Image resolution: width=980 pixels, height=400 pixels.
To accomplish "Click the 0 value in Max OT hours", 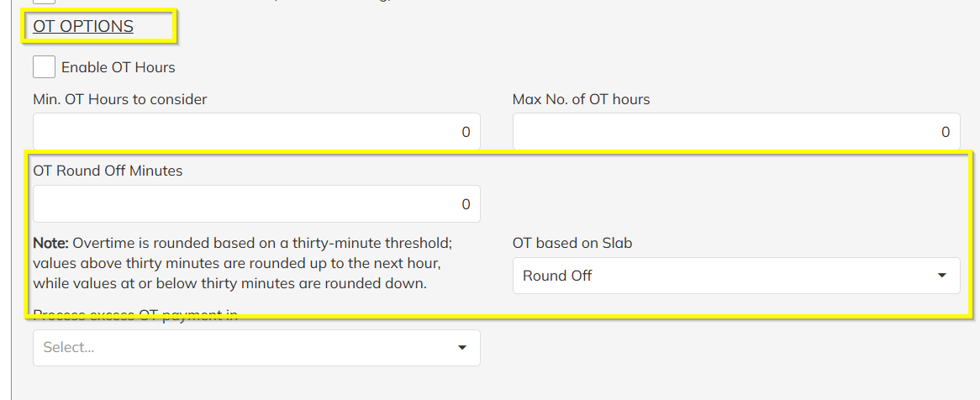I will click(x=945, y=132).
